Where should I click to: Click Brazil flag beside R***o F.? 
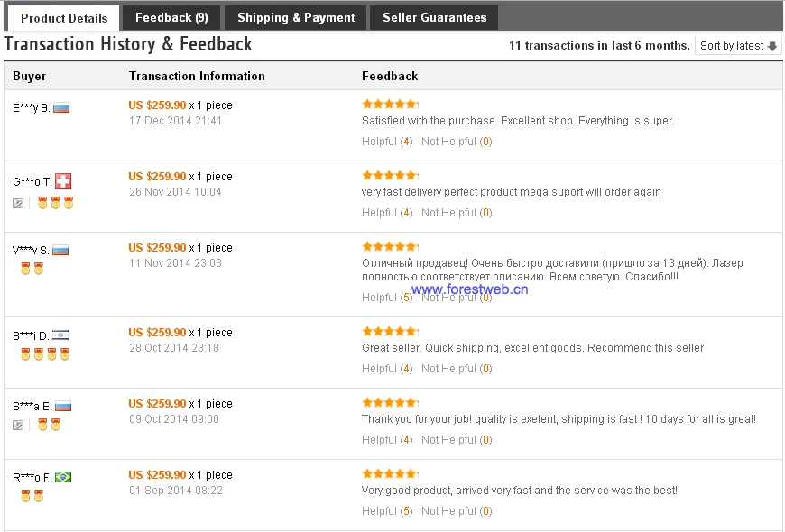(x=63, y=477)
